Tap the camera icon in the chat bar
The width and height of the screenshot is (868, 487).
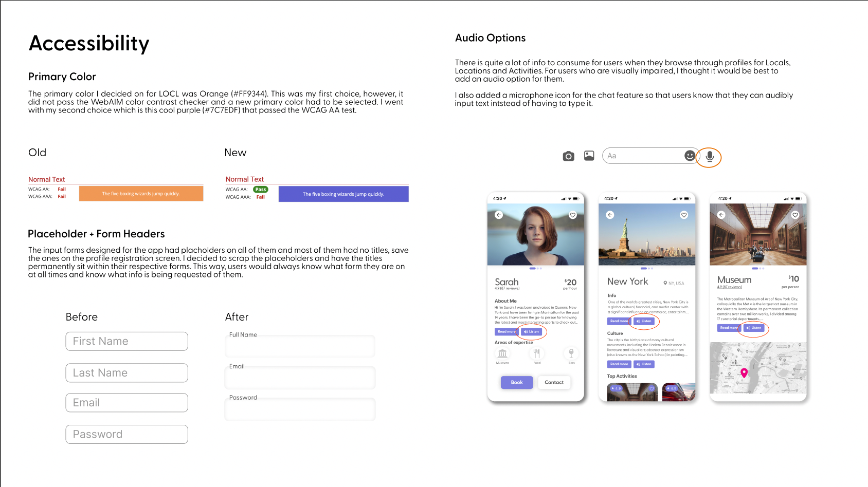coord(568,156)
